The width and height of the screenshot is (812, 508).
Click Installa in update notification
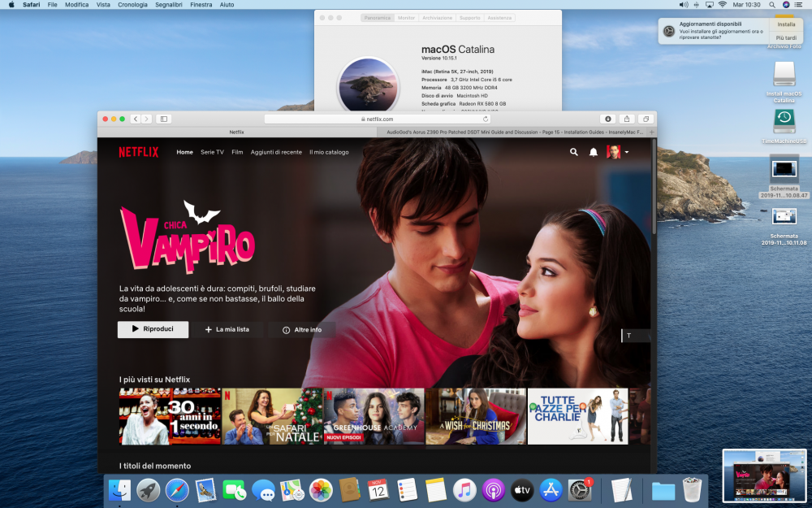tap(786, 24)
